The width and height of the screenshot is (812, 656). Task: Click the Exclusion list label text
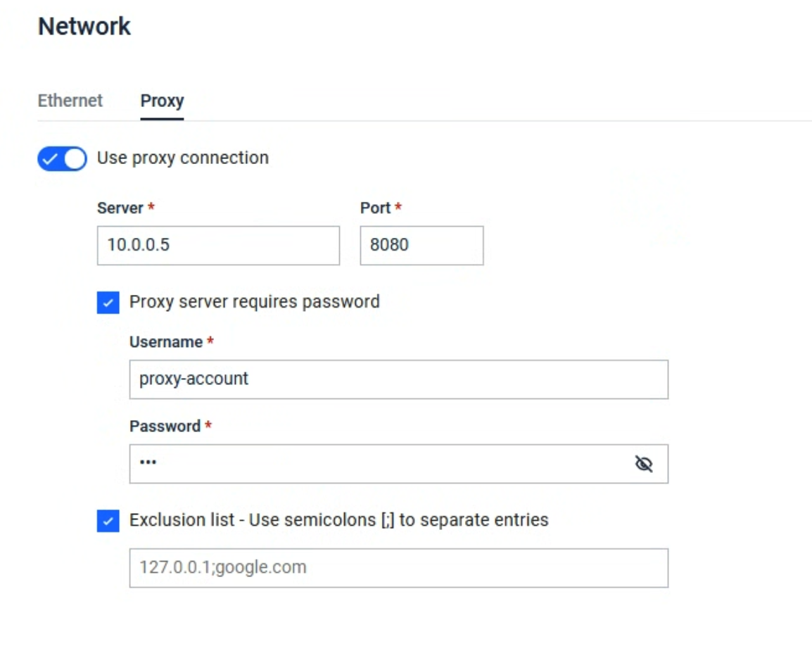point(338,519)
